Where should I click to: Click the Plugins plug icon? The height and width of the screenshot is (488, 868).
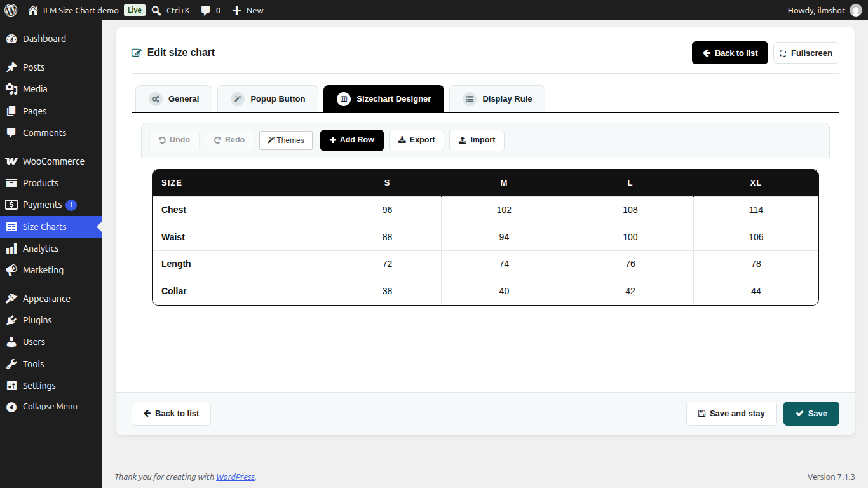11,320
